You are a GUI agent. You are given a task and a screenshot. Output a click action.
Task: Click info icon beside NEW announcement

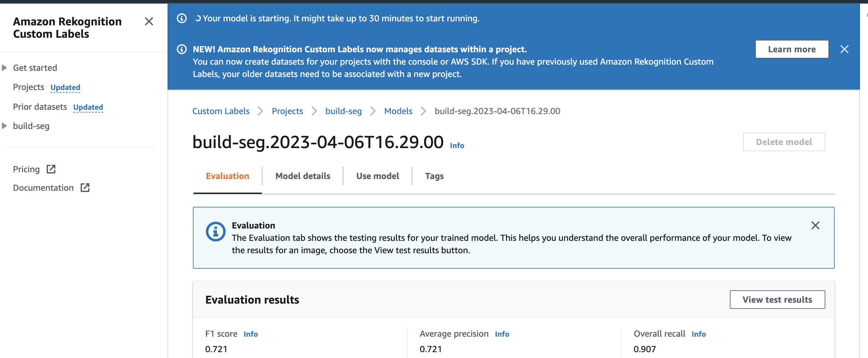click(x=182, y=49)
